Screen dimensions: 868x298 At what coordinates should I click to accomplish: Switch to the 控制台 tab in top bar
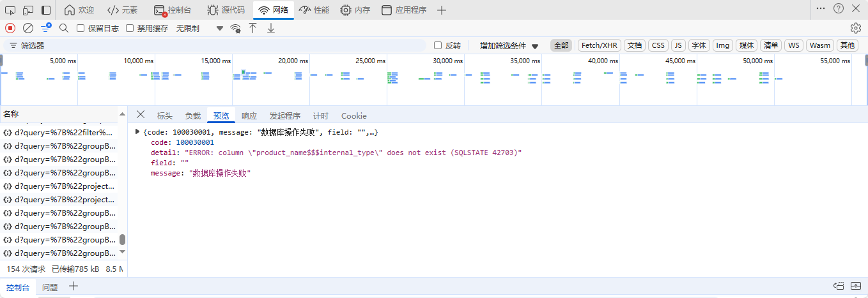pyautogui.click(x=173, y=10)
